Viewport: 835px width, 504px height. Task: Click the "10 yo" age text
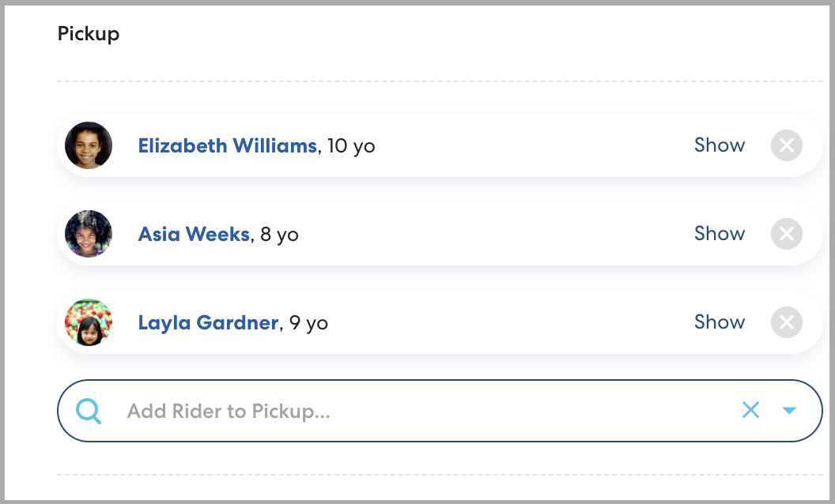(351, 146)
